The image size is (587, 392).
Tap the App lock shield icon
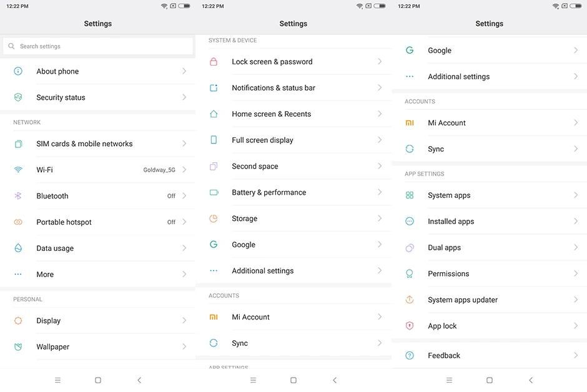coord(410,326)
